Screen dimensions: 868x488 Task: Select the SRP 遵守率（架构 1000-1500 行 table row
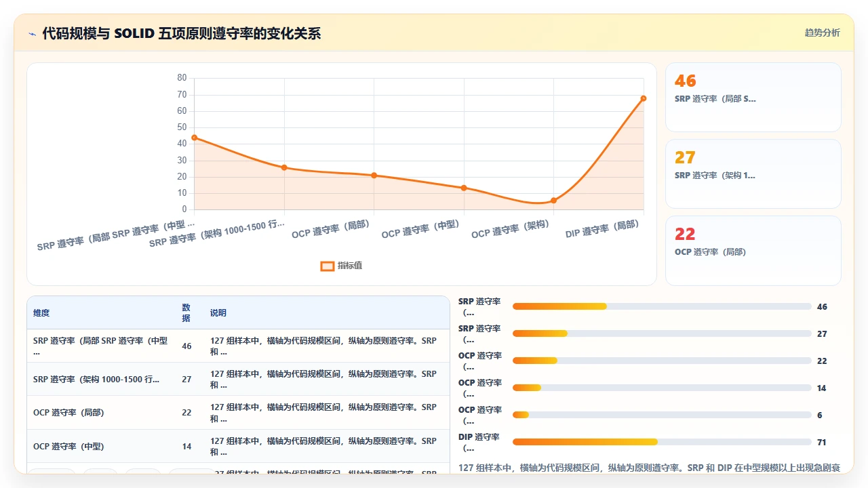(238, 379)
